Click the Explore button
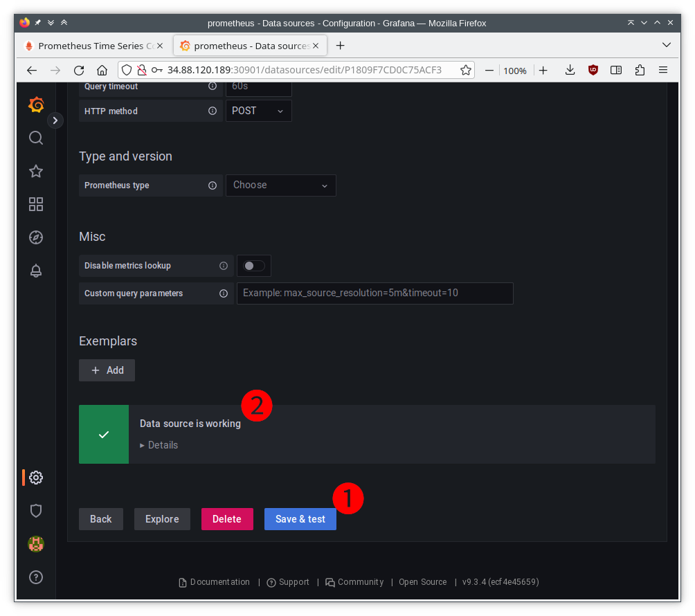 coord(162,519)
